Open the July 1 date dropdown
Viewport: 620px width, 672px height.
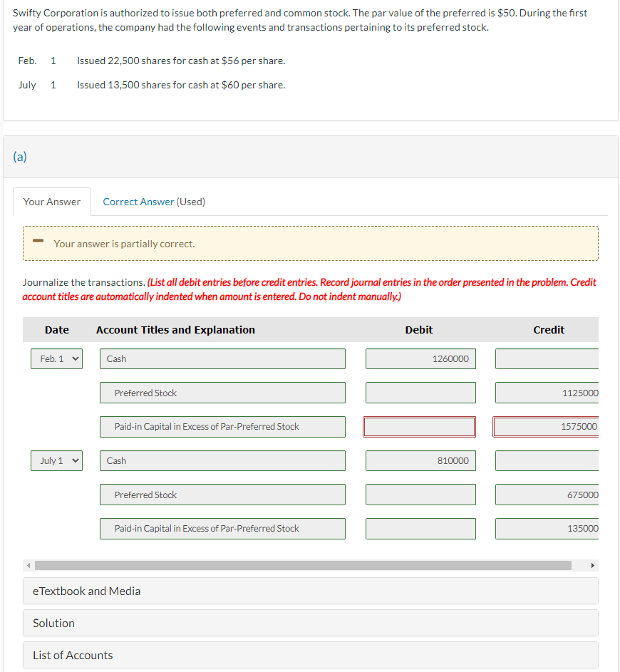coord(56,460)
